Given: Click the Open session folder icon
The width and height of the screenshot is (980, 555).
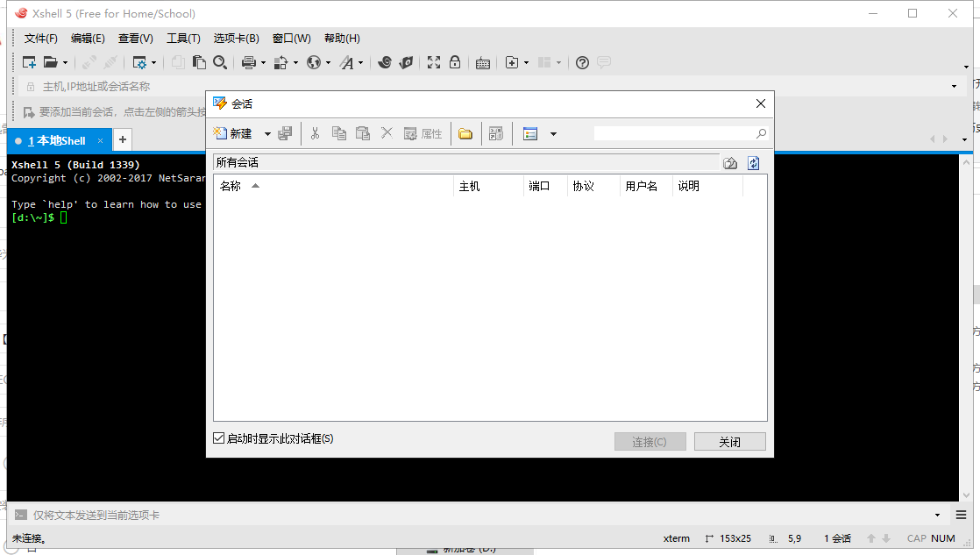Looking at the screenshot, I should [50, 62].
